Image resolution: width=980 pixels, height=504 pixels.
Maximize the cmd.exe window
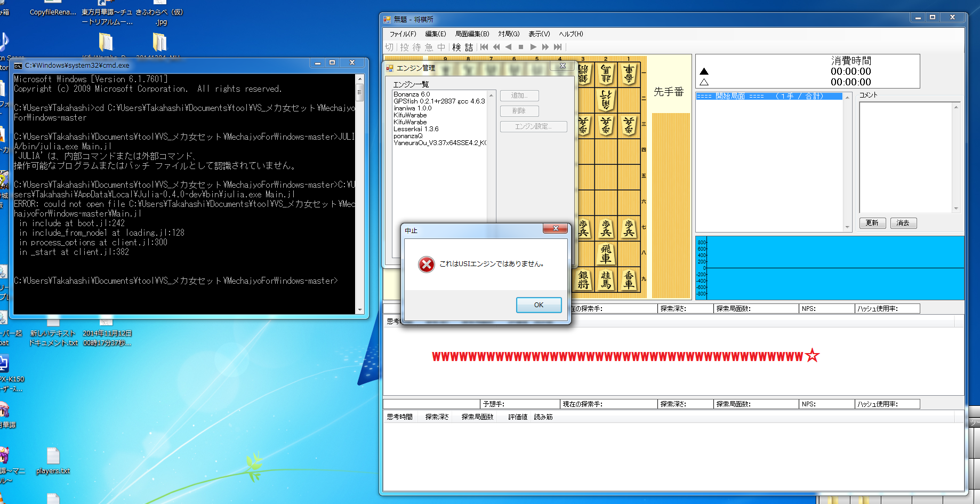point(332,63)
